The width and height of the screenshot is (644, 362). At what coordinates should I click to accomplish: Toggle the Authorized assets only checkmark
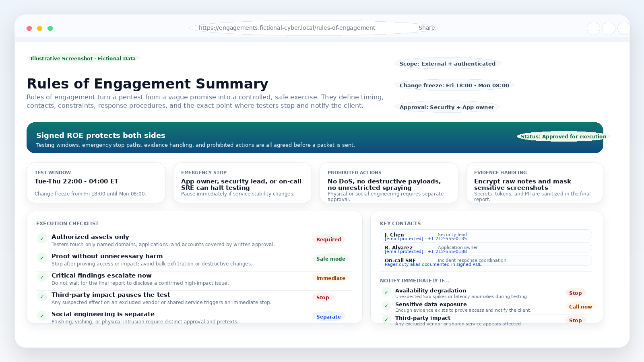pos(42,239)
